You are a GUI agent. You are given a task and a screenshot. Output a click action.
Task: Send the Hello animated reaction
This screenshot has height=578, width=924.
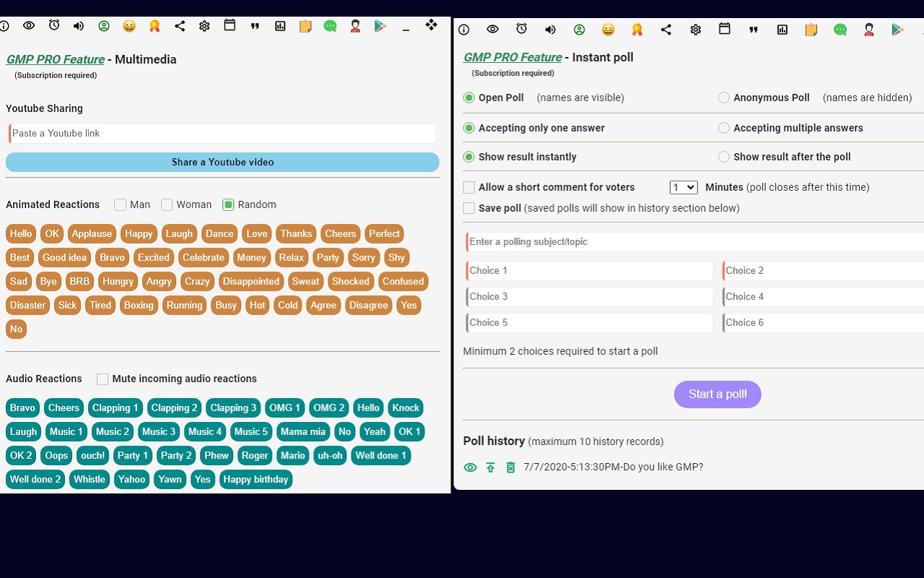click(x=21, y=234)
